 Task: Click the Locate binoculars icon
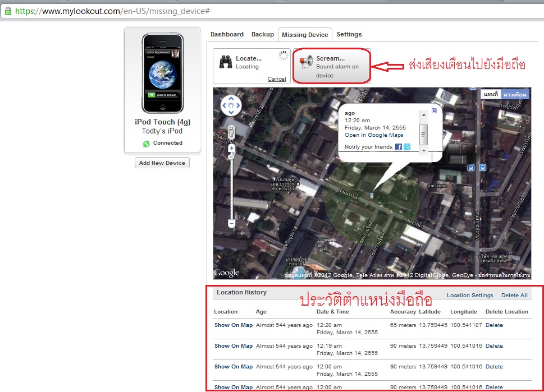[226, 62]
